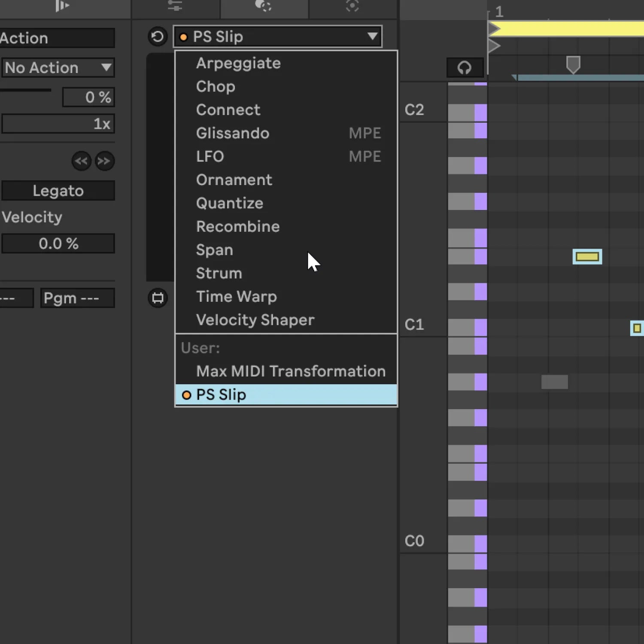Screen dimensions: 644x644
Task: Click the yellow loop start marker triangle
Action: click(494, 29)
